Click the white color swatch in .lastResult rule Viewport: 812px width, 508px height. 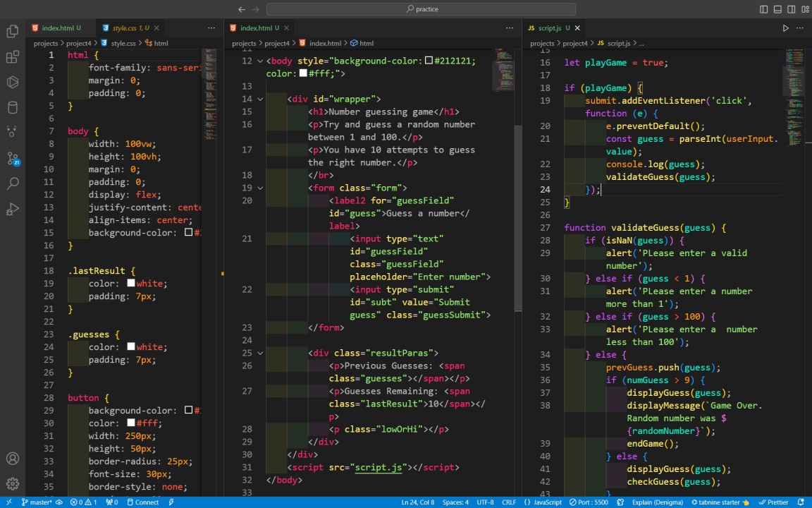pos(131,284)
